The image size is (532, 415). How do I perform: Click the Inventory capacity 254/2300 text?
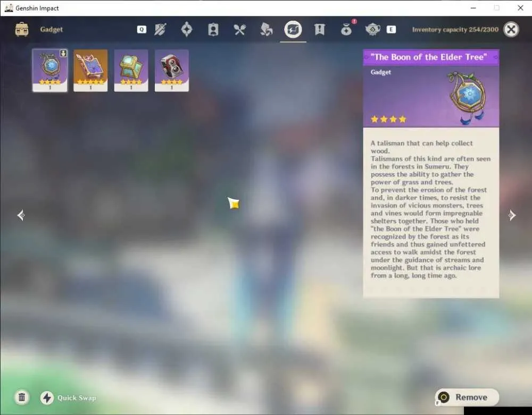pos(455,29)
